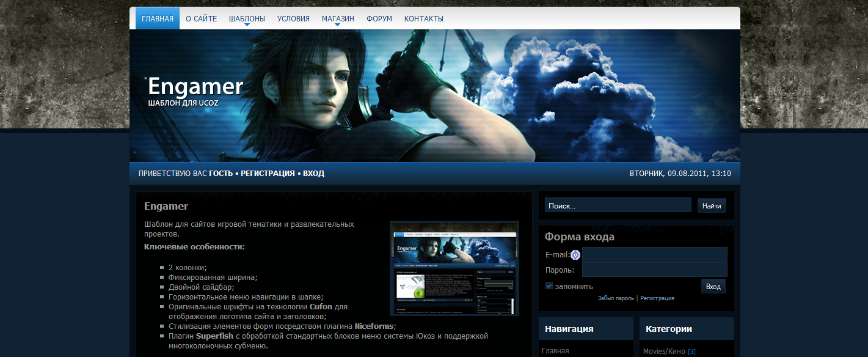This screenshot has height=357, width=868.
Task: Open the ФОРУМ menu item
Action: (x=379, y=19)
